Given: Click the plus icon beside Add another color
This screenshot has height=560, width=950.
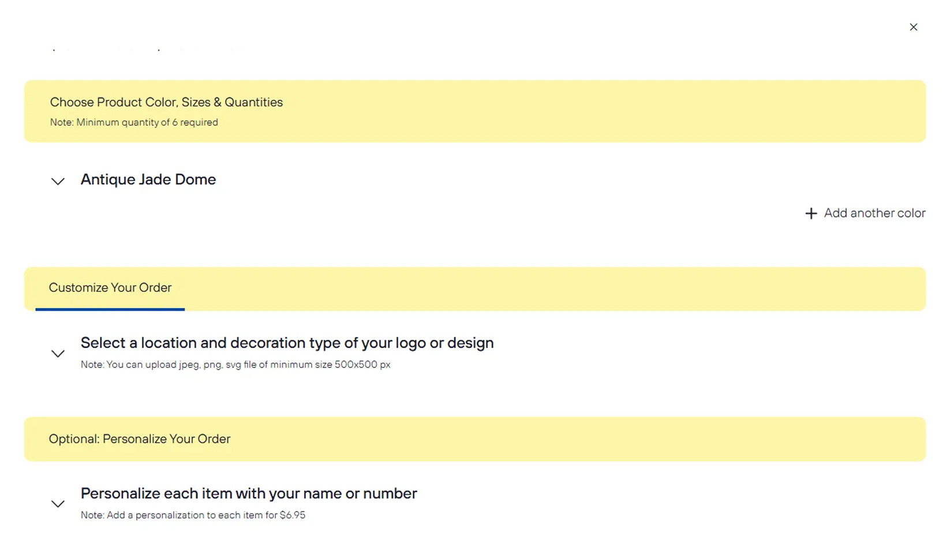Looking at the screenshot, I should (811, 213).
